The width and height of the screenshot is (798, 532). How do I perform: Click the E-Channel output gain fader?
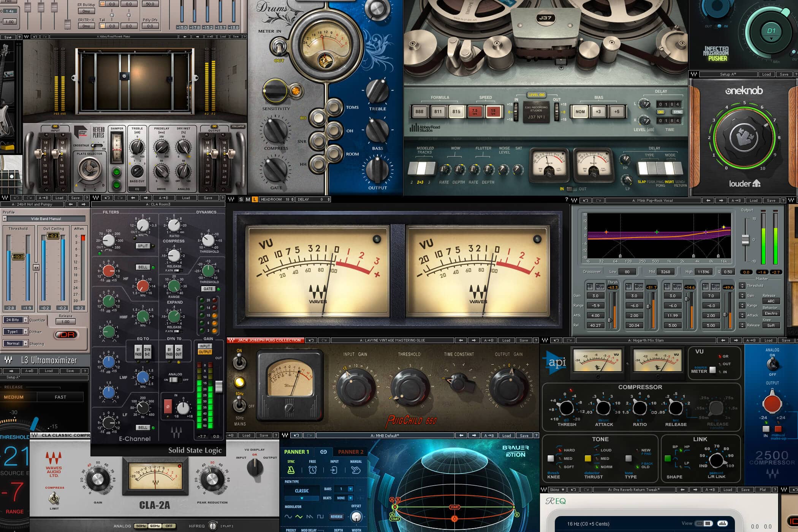219,386
